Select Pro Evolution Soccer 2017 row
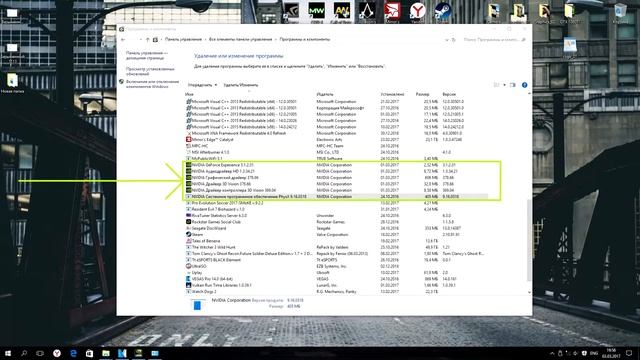This screenshot has height=360, width=640. (337, 203)
